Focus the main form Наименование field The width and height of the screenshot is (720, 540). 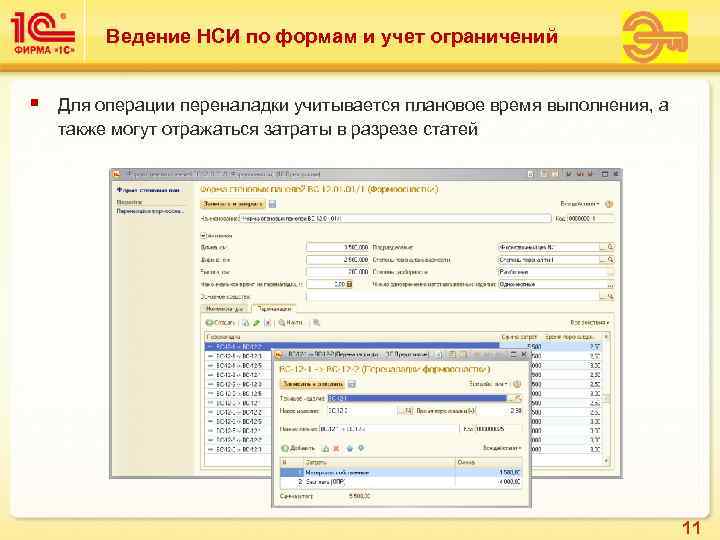coord(395,219)
